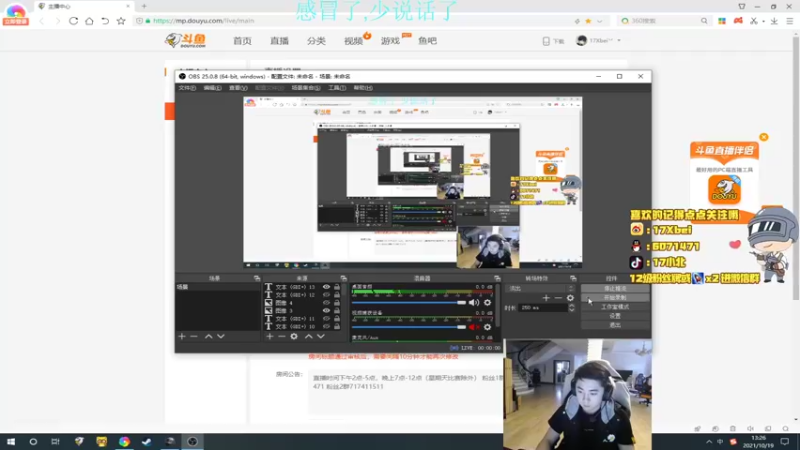Open the 首页 tab on Douyu
800x450 pixels.
(x=242, y=41)
